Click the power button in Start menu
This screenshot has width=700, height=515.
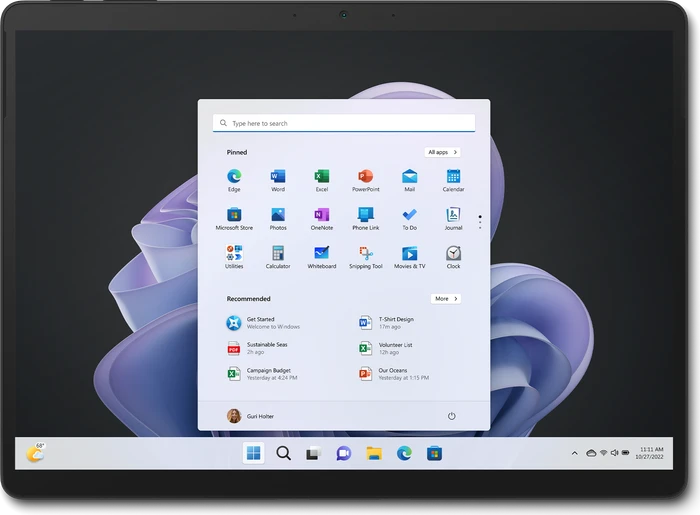[451, 416]
